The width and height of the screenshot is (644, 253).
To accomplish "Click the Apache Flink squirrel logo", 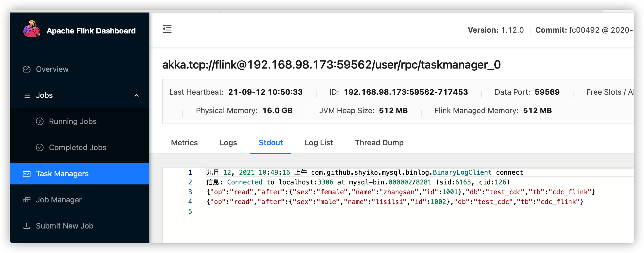I will click(x=32, y=29).
